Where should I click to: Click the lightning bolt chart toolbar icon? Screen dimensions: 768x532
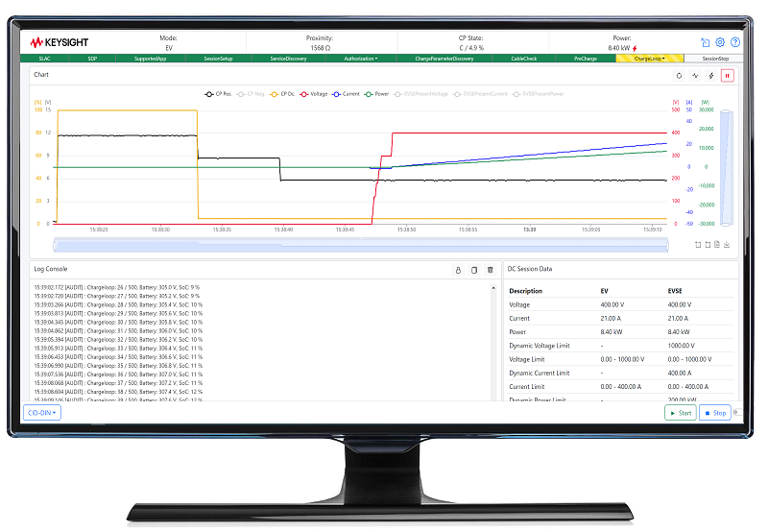[x=711, y=76]
